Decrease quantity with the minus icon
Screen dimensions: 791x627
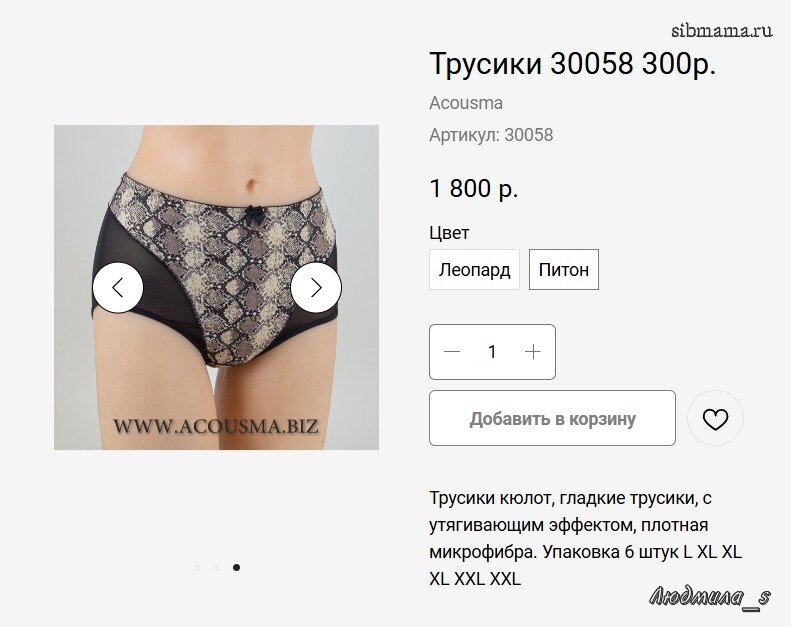(452, 352)
